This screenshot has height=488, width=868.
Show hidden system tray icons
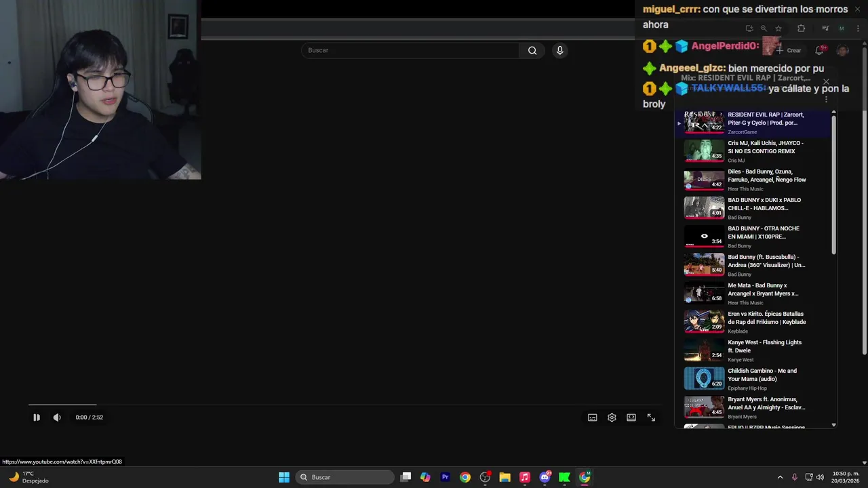pyautogui.click(x=780, y=477)
